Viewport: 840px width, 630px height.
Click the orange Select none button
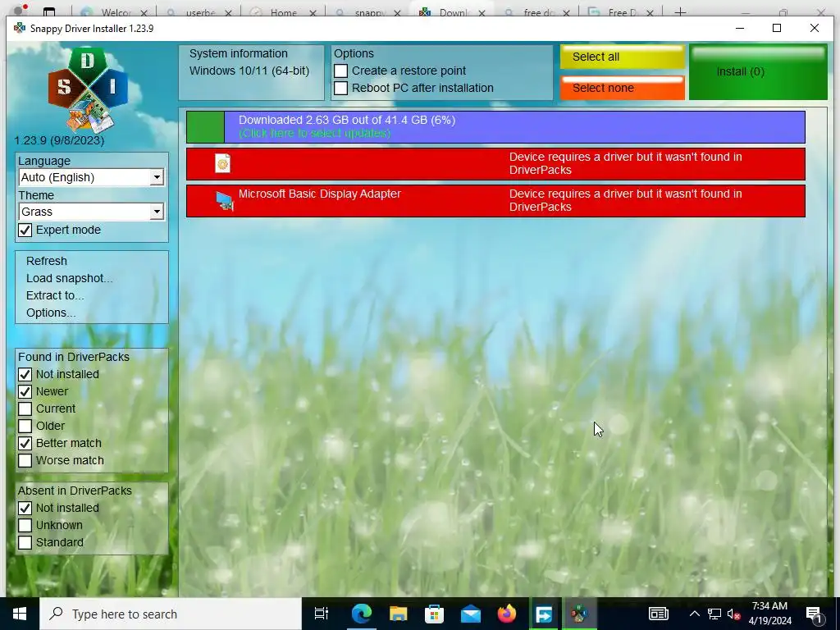click(623, 88)
